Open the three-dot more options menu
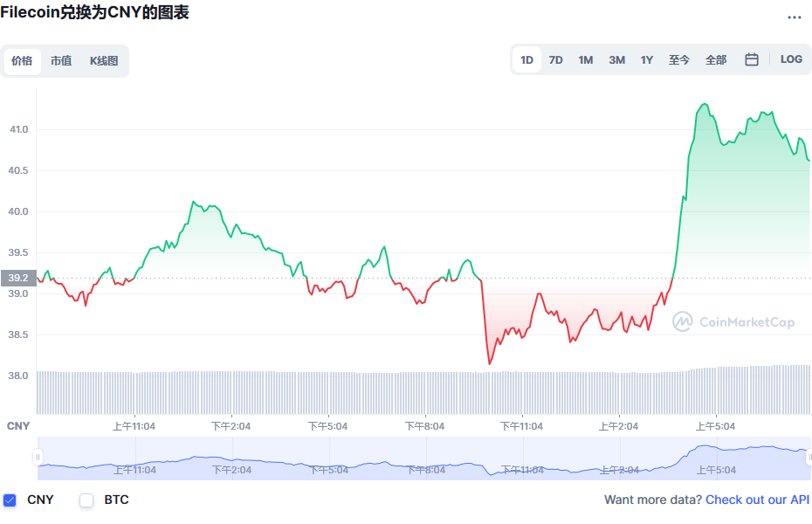 794,17
